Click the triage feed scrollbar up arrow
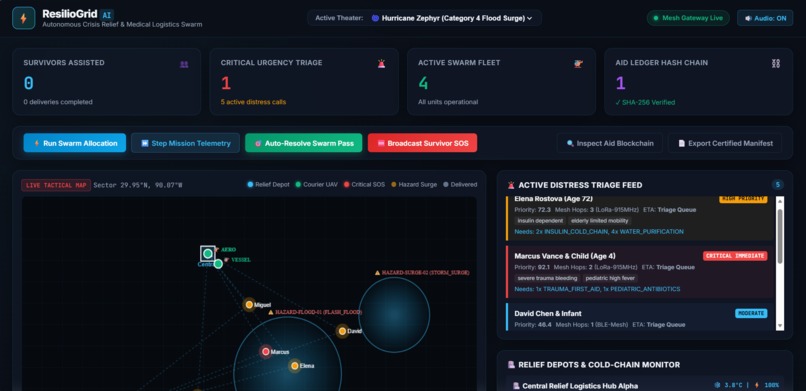 pos(780,200)
